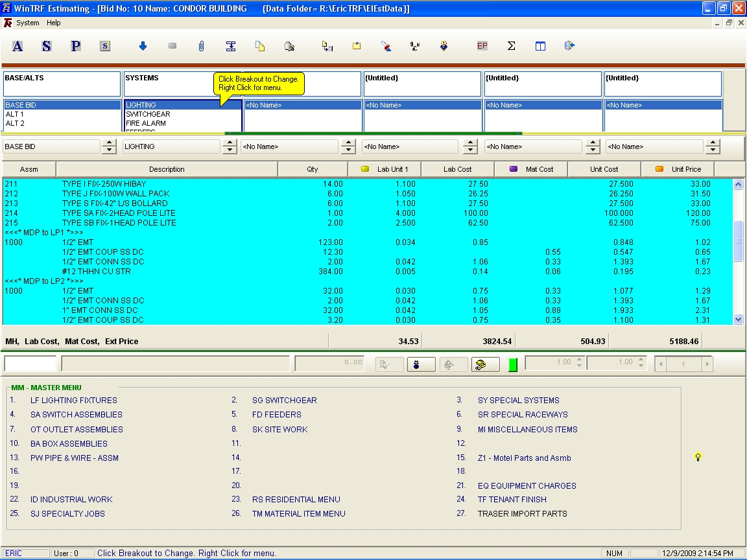Click the flashlight search toolbar icon
The height and width of the screenshot is (560, 747).
pyautogui.click(x=386, y=46)
